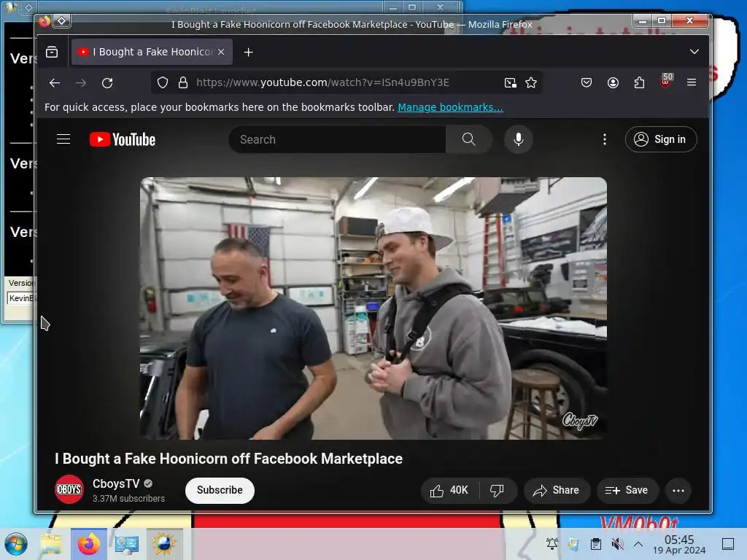The image size is (747, 560).
Task: Click the video player frame
Action: tap(373, 308)
